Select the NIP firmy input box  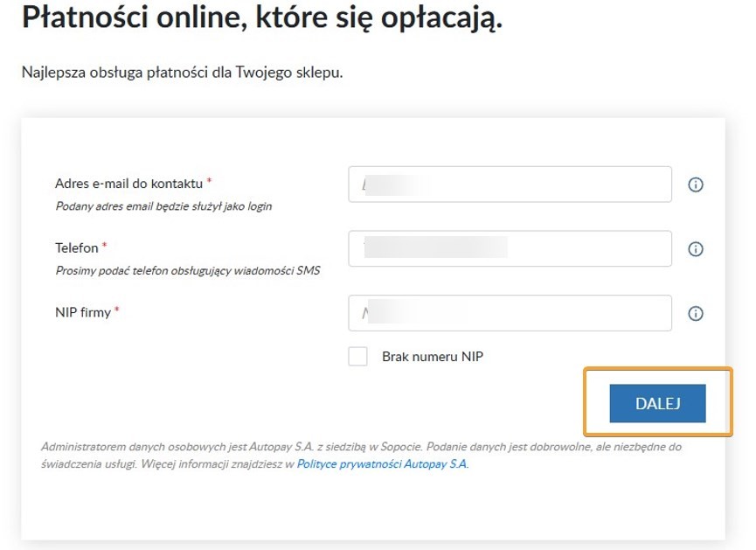click(x=510, y=313)
